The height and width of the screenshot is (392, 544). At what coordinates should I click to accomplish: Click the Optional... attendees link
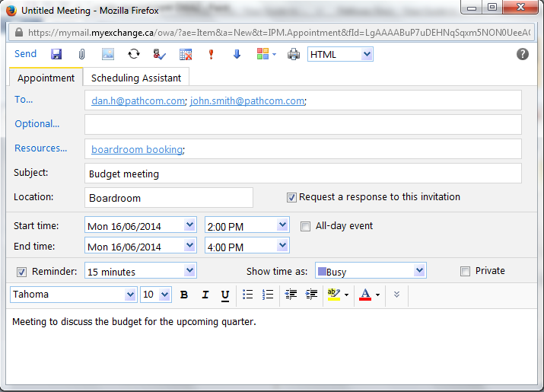pos(37,124)
